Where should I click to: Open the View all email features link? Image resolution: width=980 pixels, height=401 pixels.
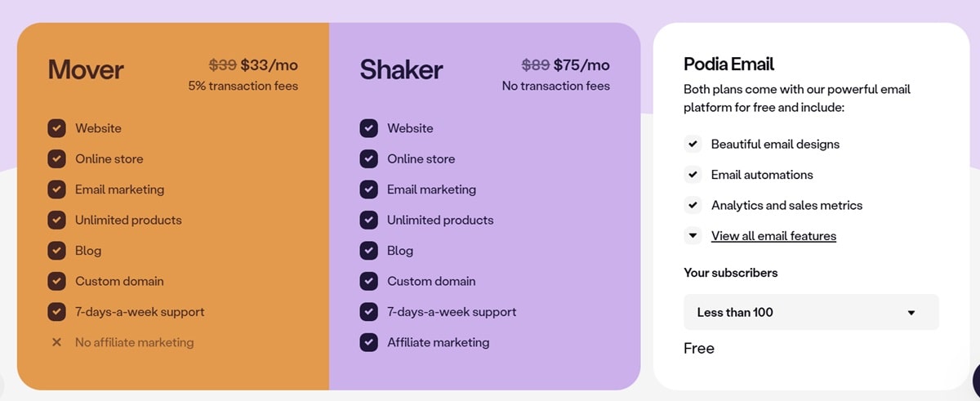click(x=773, y=236)
